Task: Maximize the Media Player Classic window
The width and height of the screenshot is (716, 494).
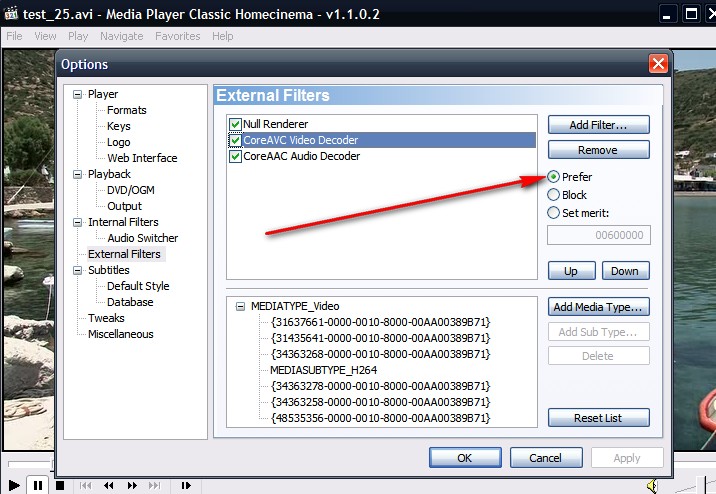Action: tap(691, 14)
